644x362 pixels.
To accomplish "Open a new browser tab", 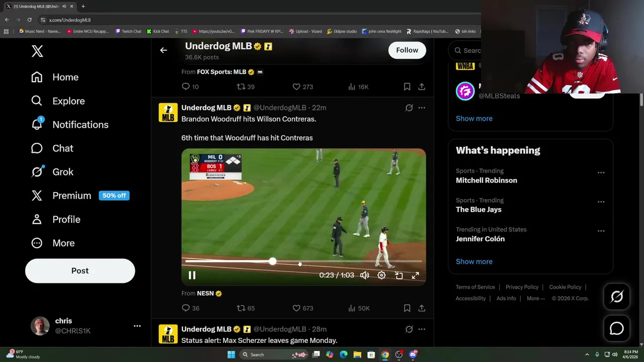I will [x=83, y=6].
